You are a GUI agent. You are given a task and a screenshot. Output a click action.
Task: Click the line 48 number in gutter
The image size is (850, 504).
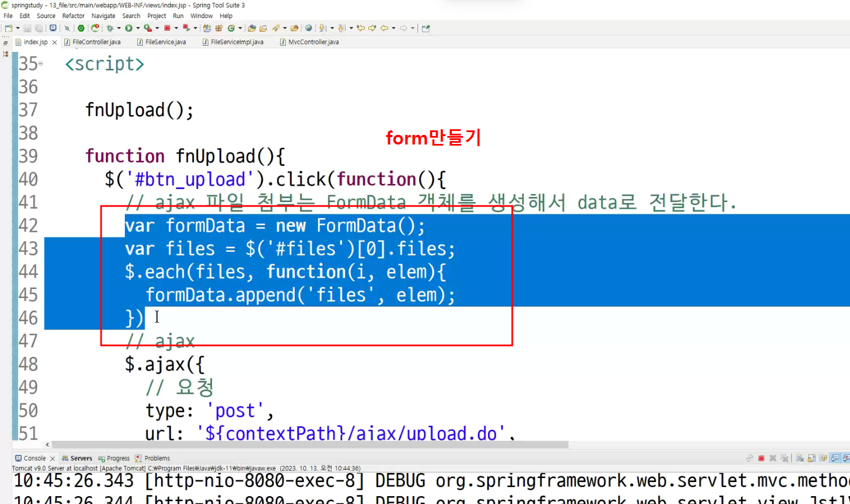click(28, 365)
